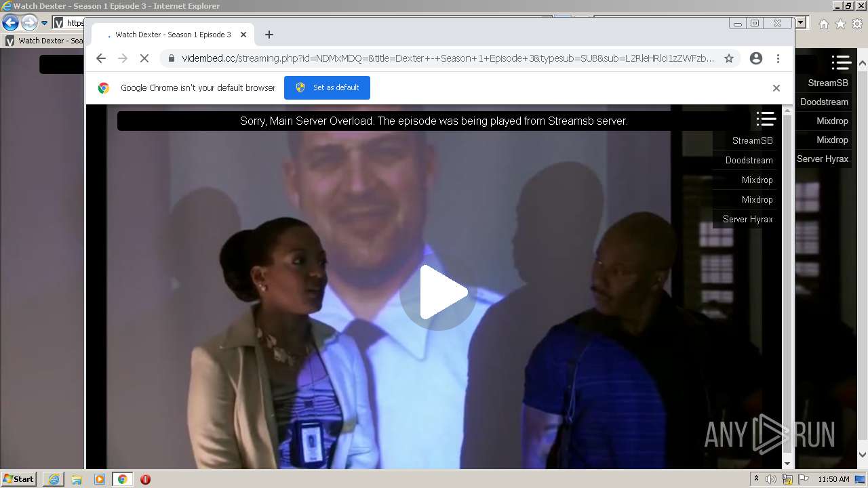Viewport: 868px width, 488px height.
Task: Open Internet Explorer from taskbar
Action: tap(54, 479)
